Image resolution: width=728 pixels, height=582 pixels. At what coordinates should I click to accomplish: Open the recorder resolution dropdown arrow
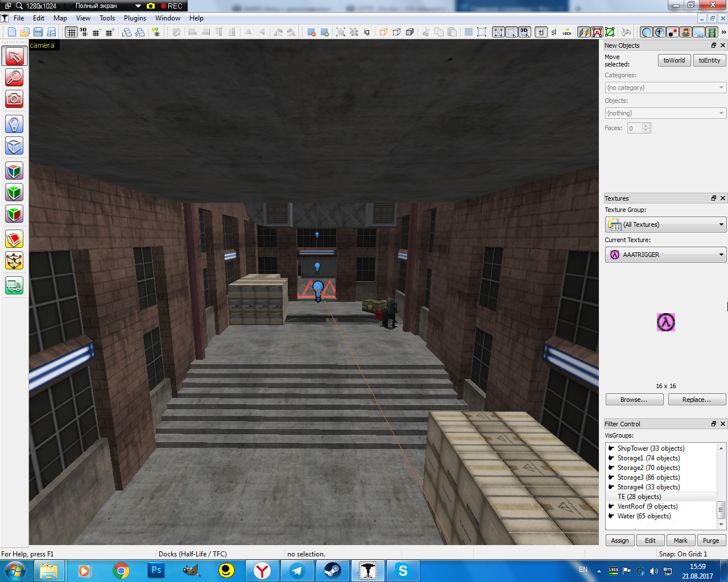138,6
